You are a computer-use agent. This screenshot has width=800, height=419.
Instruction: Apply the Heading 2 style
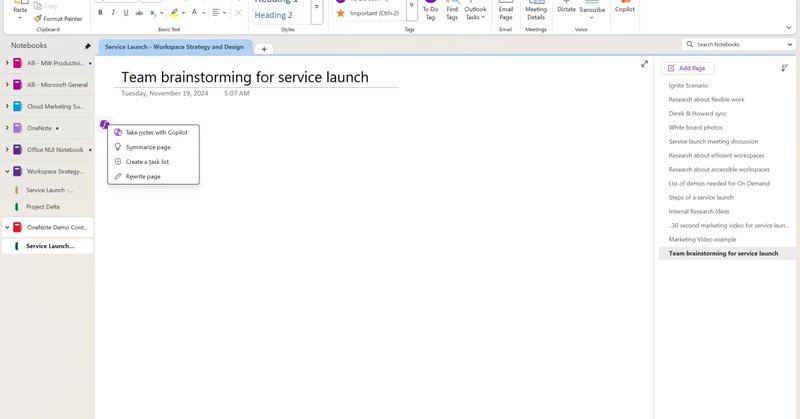click(x=273, y=15)
